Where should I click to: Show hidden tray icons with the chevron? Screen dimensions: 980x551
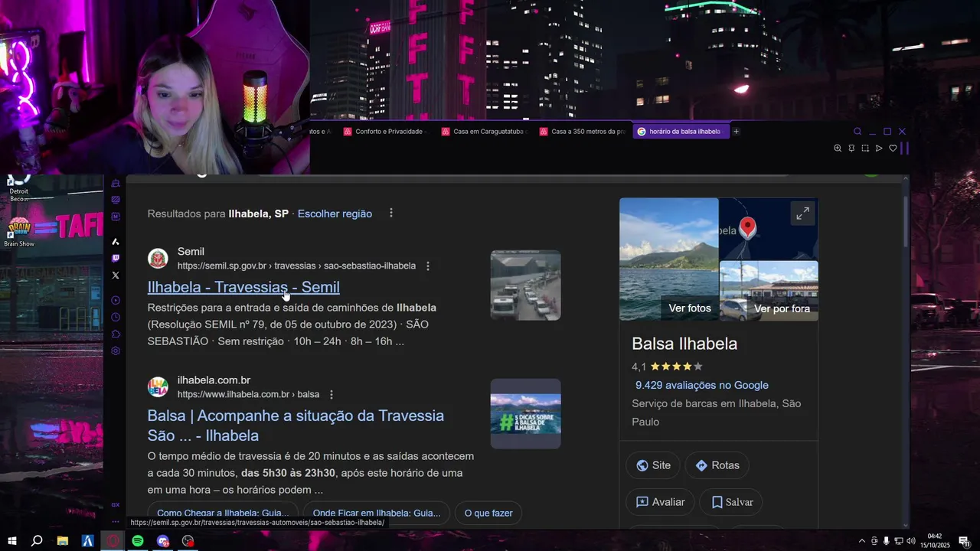point(862,541)
